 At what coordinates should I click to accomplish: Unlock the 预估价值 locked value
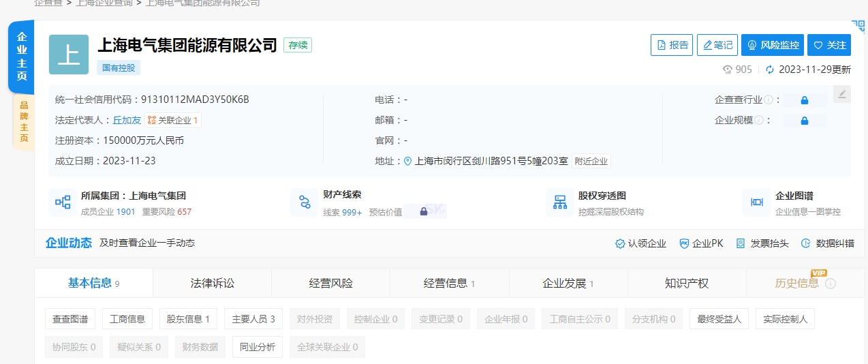tap(424, 212)
